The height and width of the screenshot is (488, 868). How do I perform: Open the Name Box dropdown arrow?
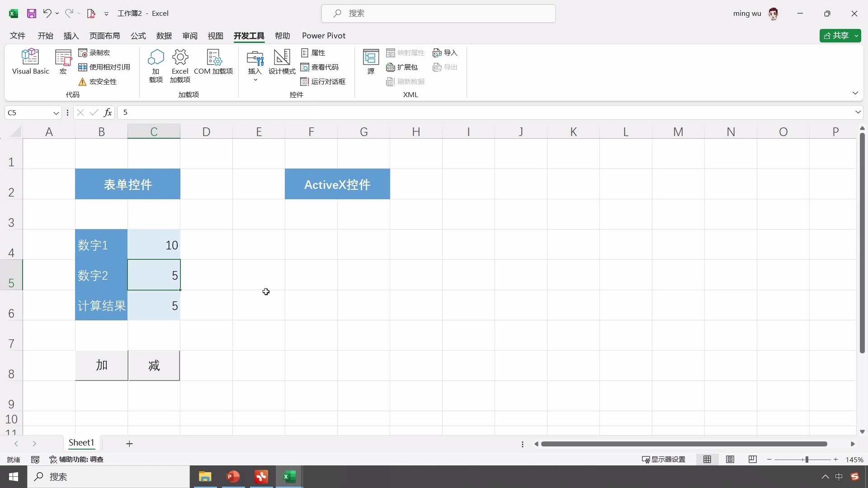point(56,113)
